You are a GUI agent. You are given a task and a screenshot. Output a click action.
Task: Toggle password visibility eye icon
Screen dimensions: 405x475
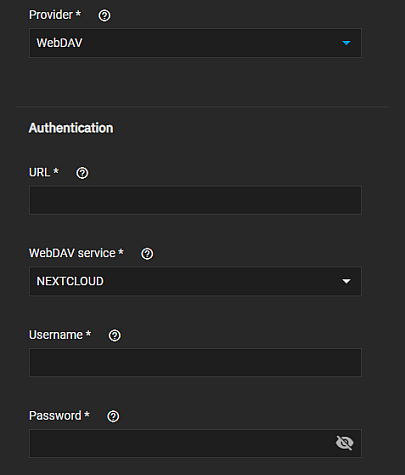(x=344, y=443)
